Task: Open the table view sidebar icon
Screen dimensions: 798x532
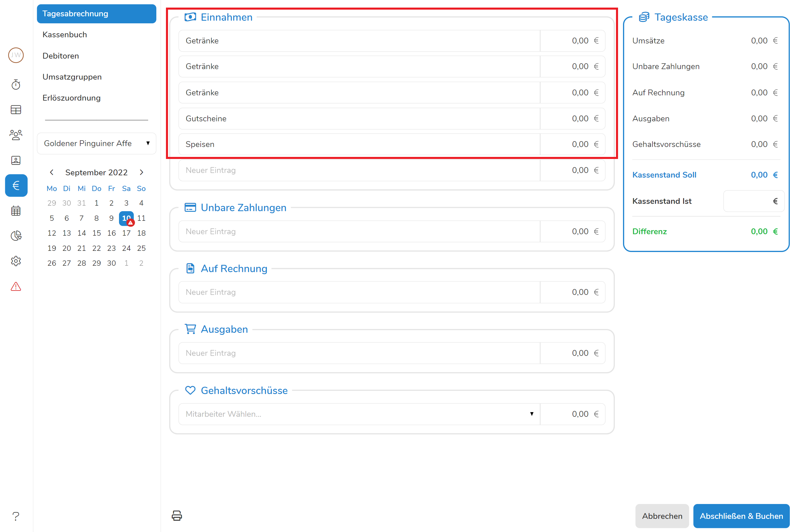Action: (16, 110)
